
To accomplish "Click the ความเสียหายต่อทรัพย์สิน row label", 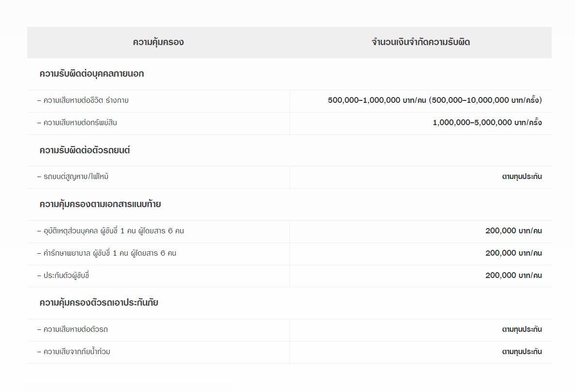I will [x=77, y=123].
